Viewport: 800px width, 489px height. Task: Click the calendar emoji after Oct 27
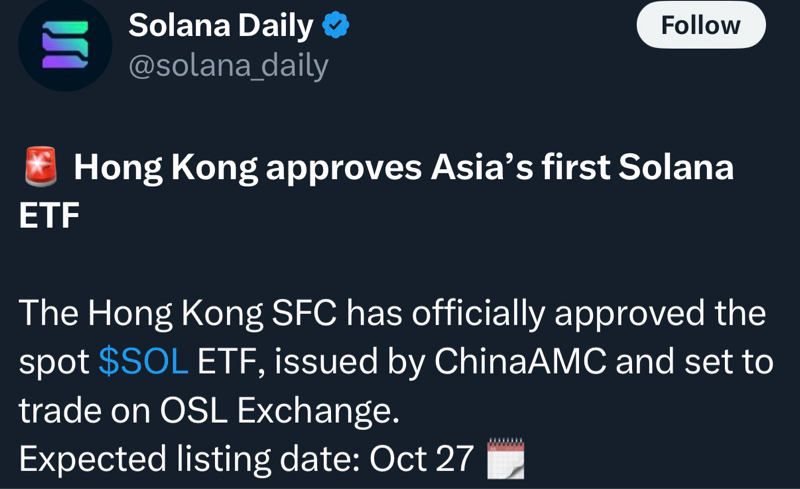(x=504, y=459)
